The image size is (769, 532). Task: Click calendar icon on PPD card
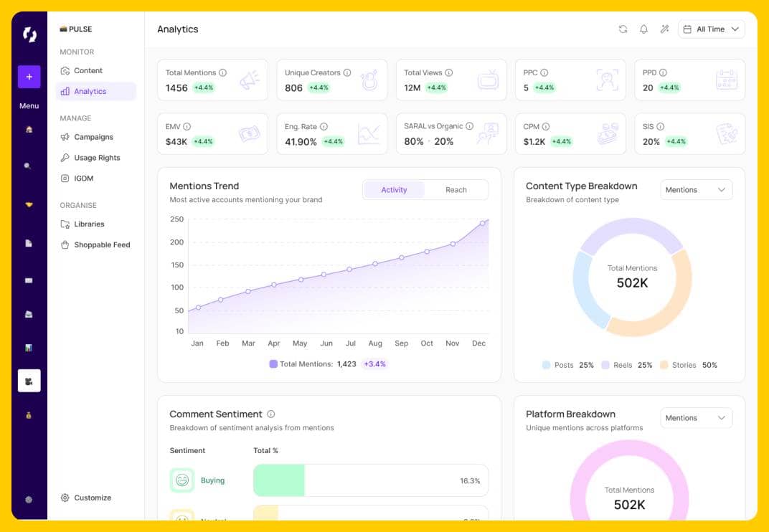[x=727, y=80]
